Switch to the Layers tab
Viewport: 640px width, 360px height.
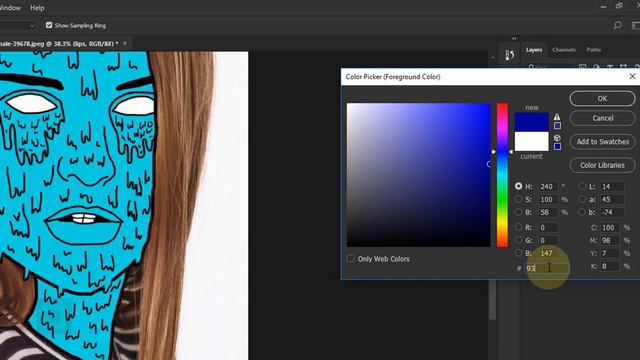click(534, 50)
